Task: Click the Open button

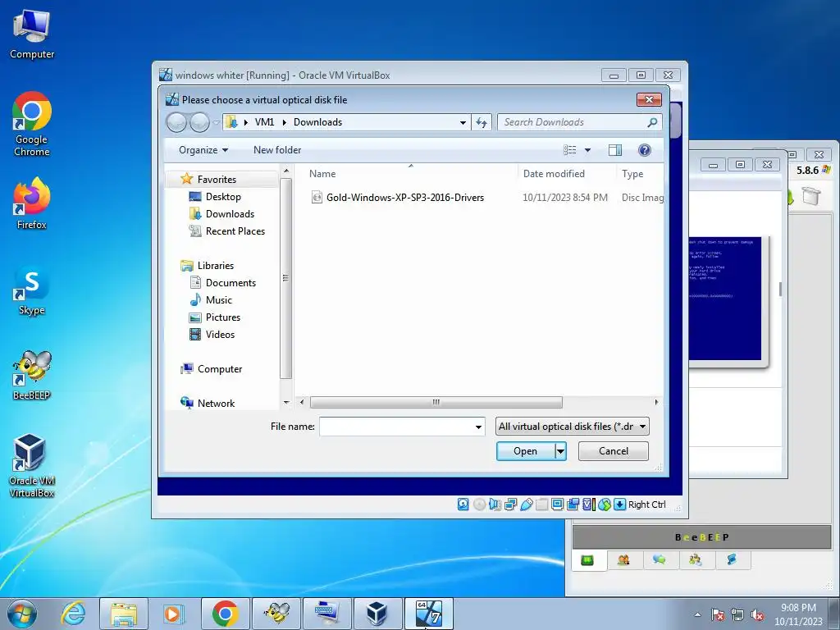Action: coord(526,451)
